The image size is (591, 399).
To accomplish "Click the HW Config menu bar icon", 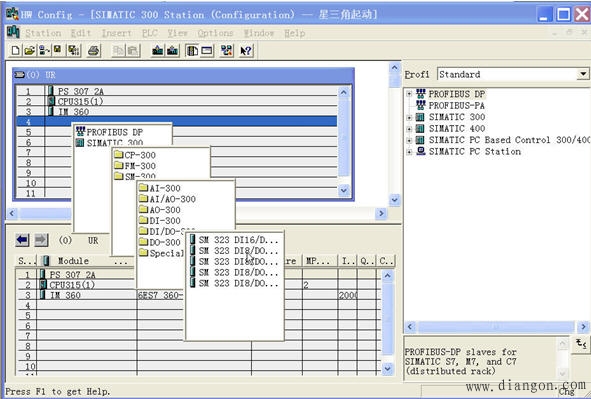I will tap(13, 32).
